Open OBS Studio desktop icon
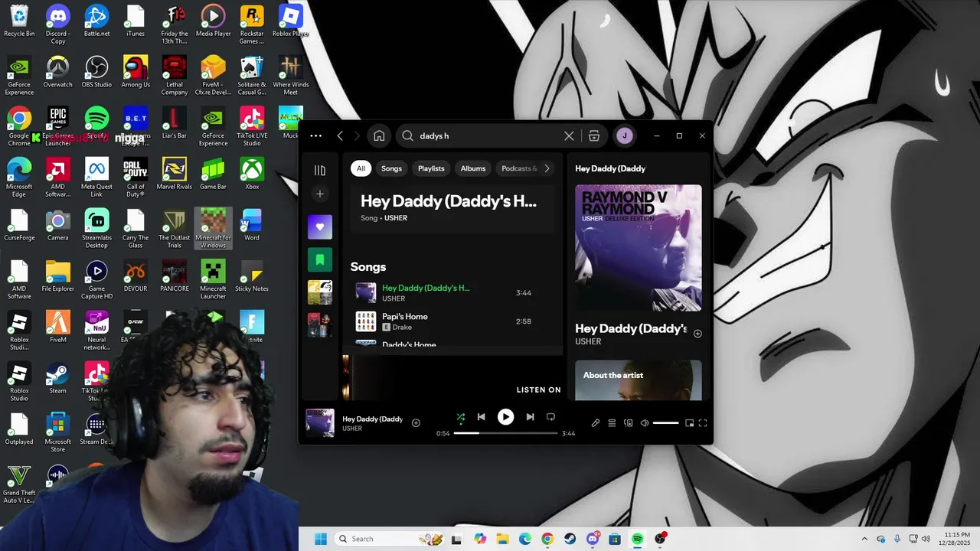 (96, 72)
